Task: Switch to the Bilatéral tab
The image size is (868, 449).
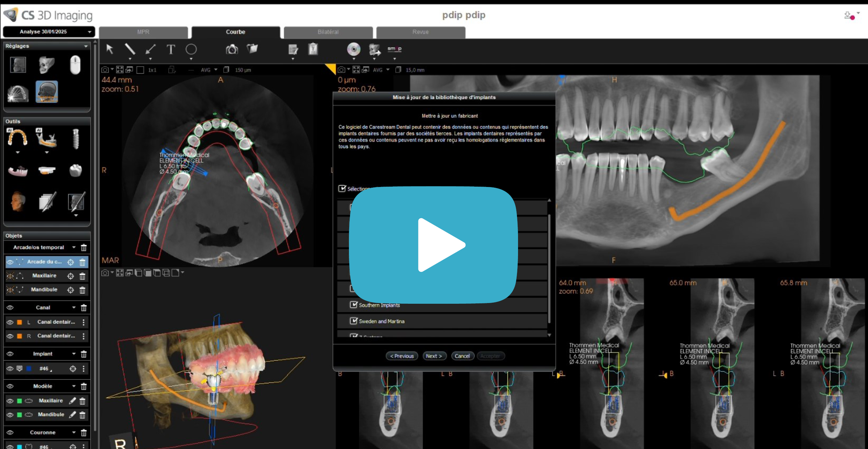Action: [328, 32]
